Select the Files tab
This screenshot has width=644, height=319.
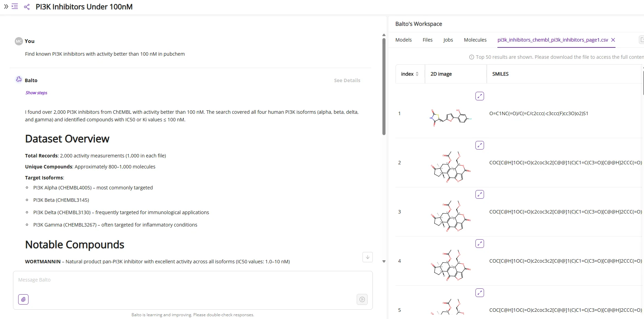tap(427, 40)
